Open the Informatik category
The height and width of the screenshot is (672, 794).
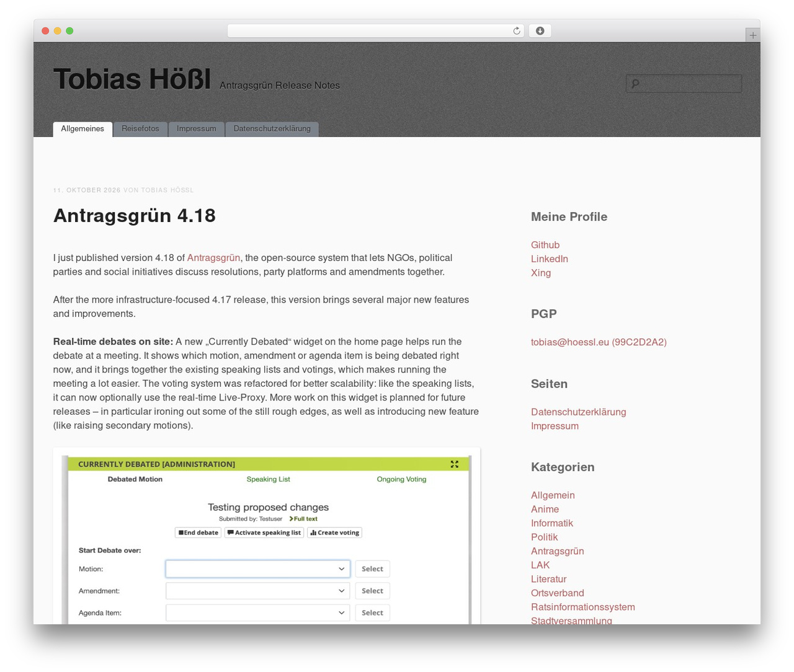pos(552,523)
